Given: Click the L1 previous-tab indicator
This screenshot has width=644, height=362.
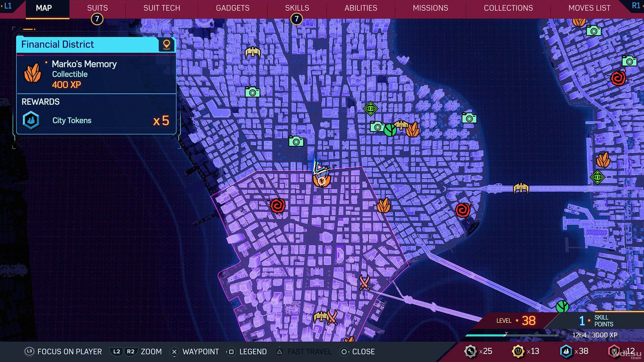Looking at the screenshot, I should (7, 6).
